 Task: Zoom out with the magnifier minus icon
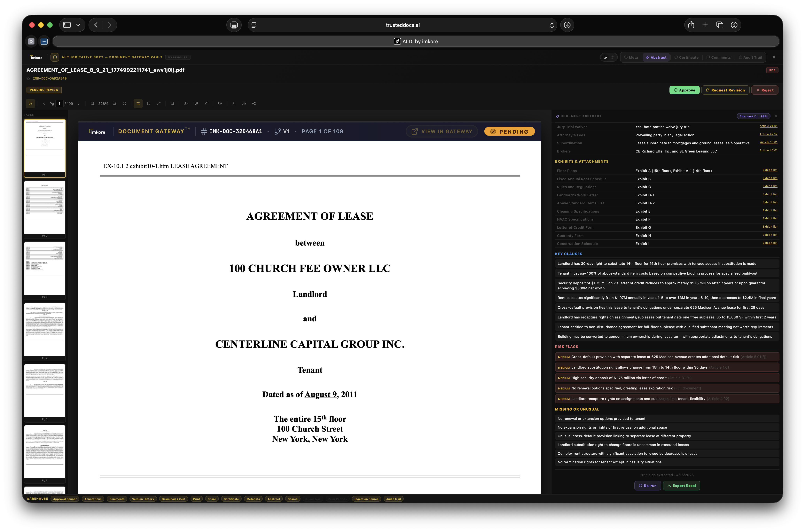click(x=92, y=104)
